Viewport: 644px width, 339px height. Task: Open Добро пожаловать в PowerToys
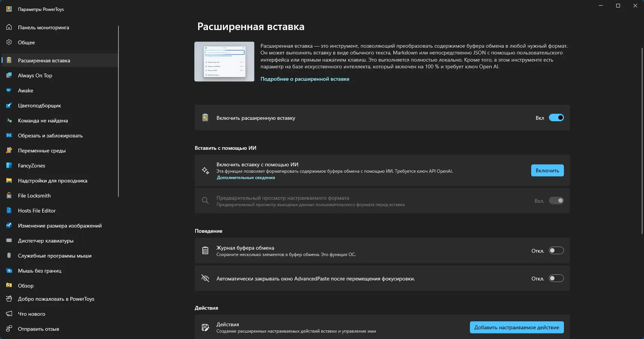click(60, 299)
